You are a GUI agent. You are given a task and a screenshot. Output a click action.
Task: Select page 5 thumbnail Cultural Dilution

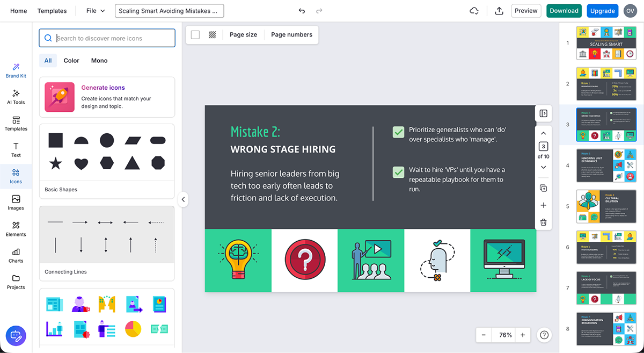tap(606, 206)
